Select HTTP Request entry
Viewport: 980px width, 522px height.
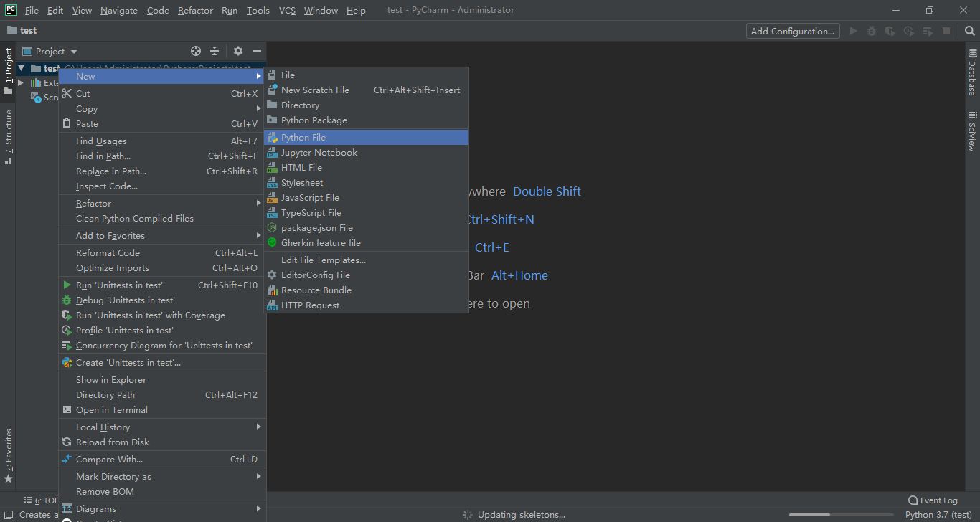point(367,305)
